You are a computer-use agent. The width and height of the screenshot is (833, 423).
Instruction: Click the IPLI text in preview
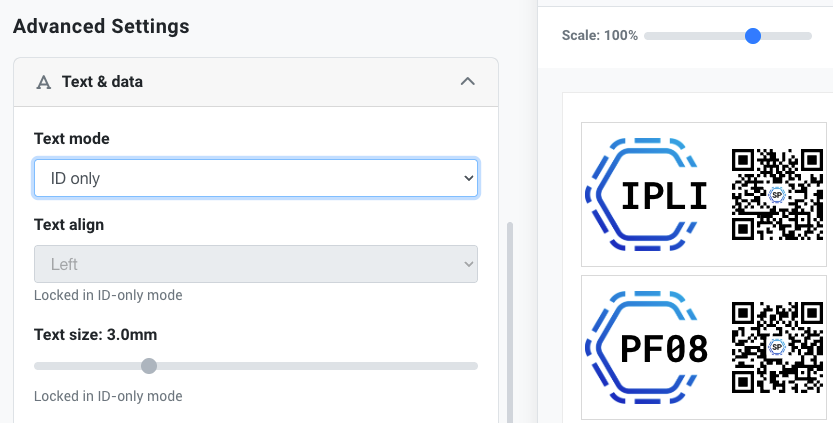[664, 195]
